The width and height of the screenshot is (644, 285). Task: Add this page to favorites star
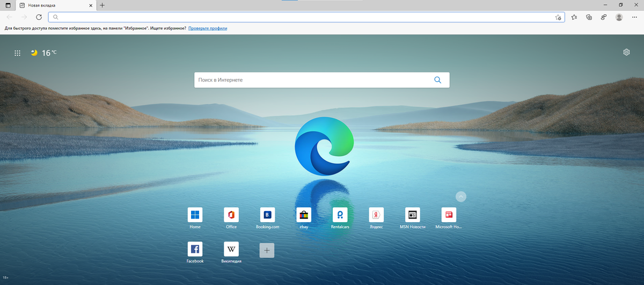[558, 17]
